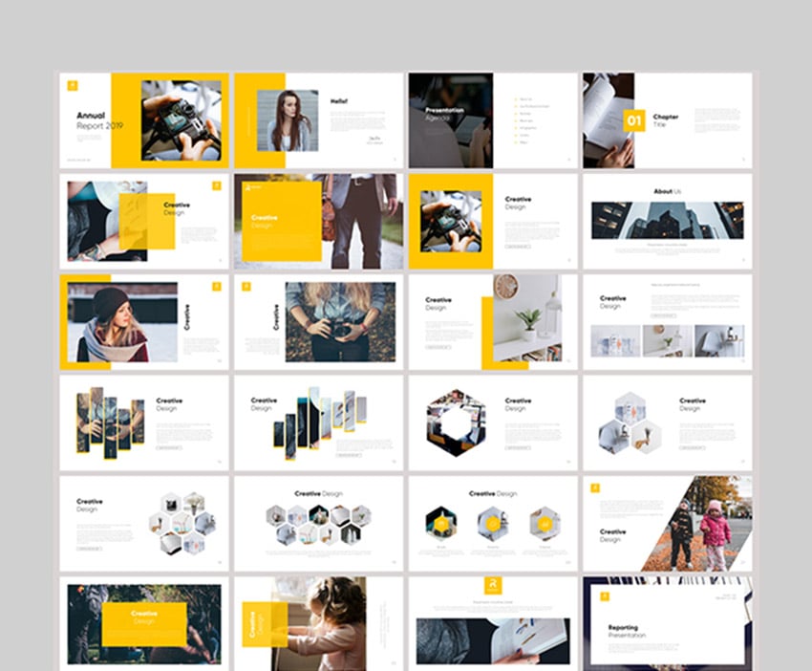
Task: Click the yellow R logo above the book photo
Action: (492, 586)
